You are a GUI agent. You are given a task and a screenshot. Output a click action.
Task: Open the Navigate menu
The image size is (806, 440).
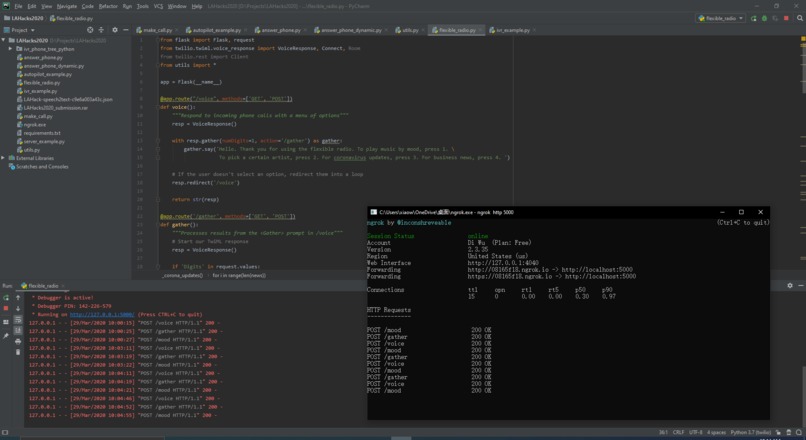pos(66,6)
